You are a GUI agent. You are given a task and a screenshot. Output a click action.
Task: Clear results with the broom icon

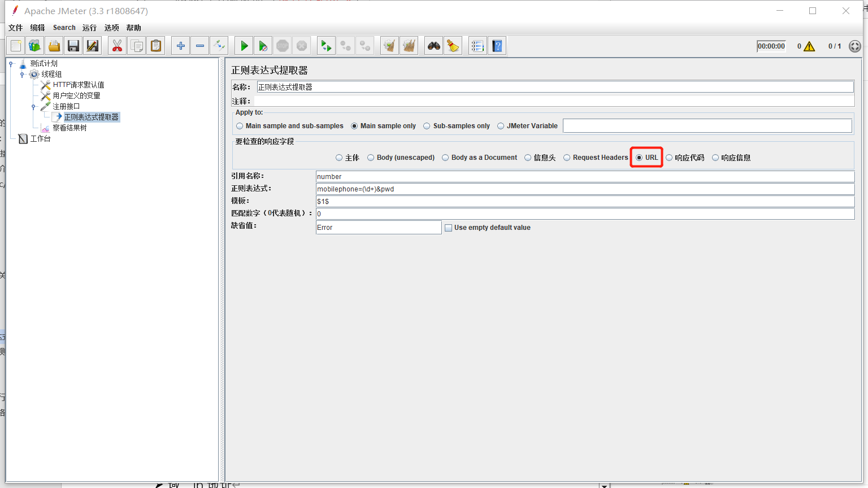click(389, 46)
